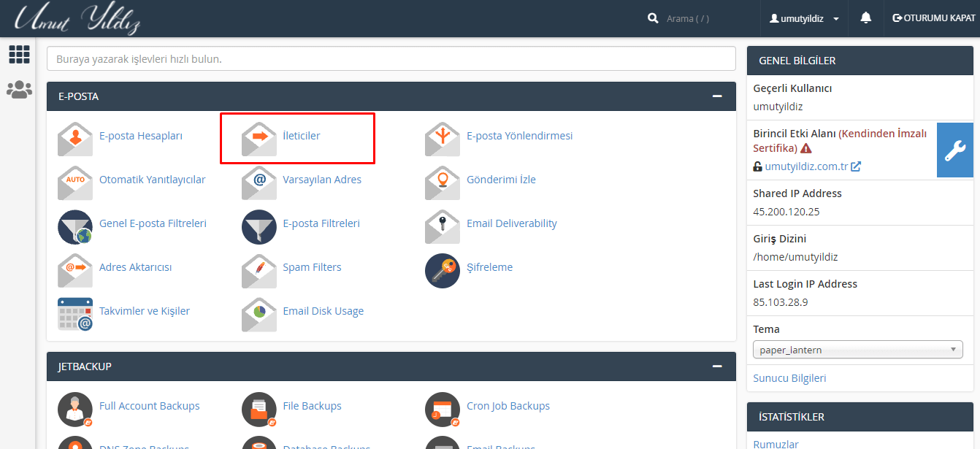Open the Adres Aktarıcısı link

pyautogui.click(x=136, y=267)
